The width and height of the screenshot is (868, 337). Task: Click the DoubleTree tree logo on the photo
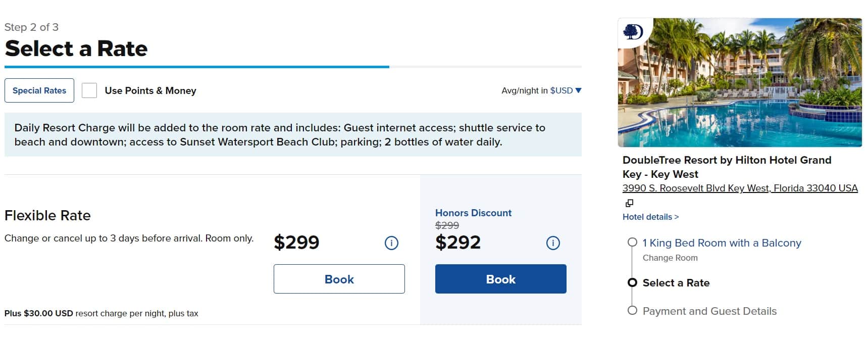click(634, 31)
